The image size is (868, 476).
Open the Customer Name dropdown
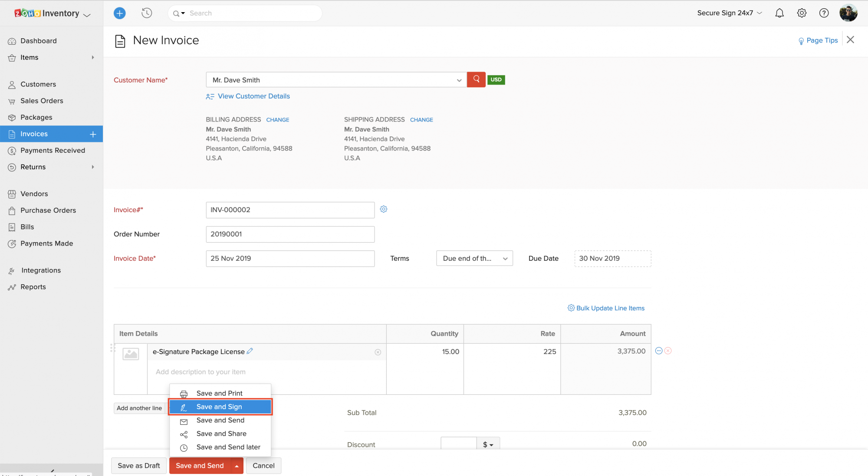pos(460,79)
